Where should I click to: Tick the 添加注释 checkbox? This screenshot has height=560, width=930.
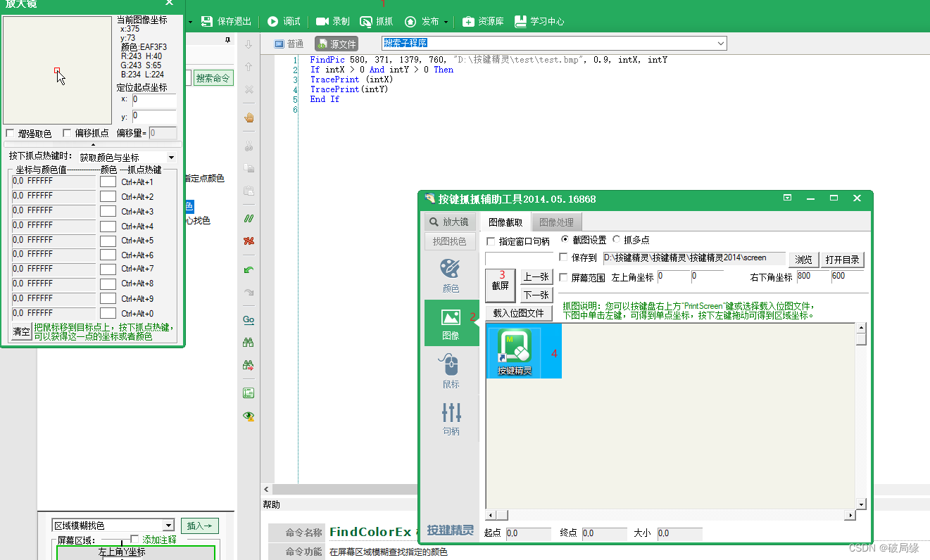135,539
